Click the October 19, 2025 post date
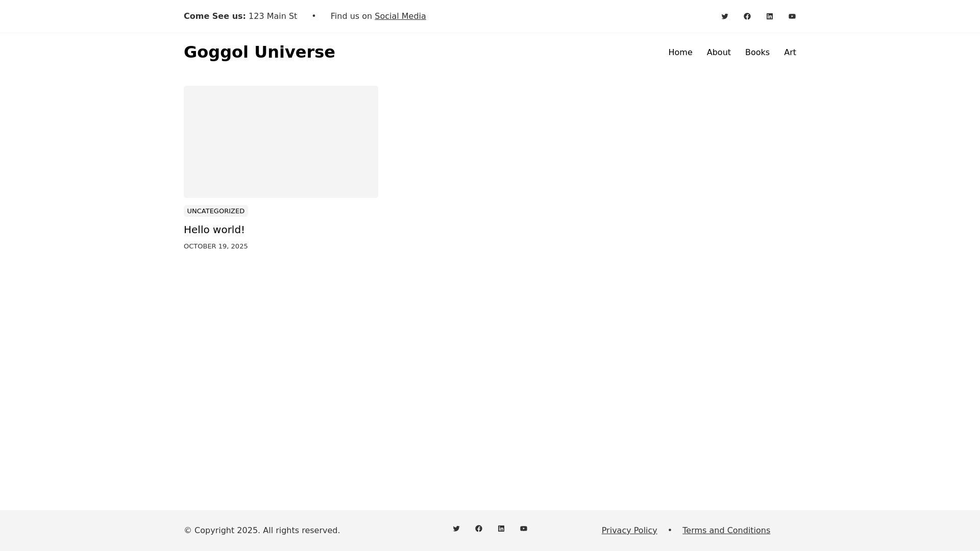The height and width of the screenshot is (551, 980). click(215, 246)
